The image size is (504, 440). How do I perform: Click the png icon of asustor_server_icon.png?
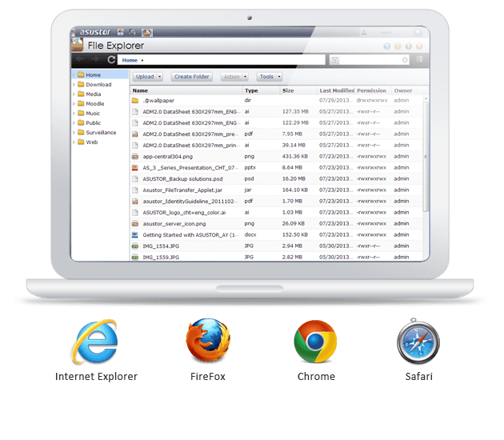135,224
